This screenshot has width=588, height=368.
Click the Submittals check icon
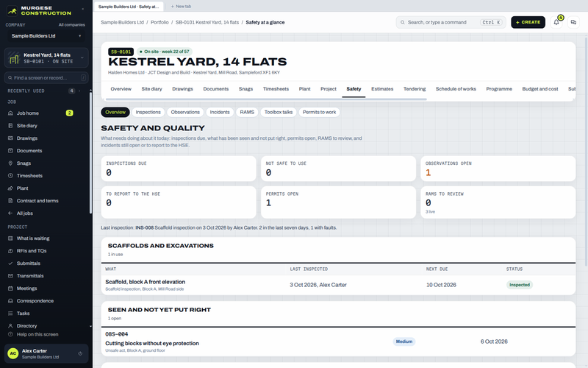[x=10, y=263]
